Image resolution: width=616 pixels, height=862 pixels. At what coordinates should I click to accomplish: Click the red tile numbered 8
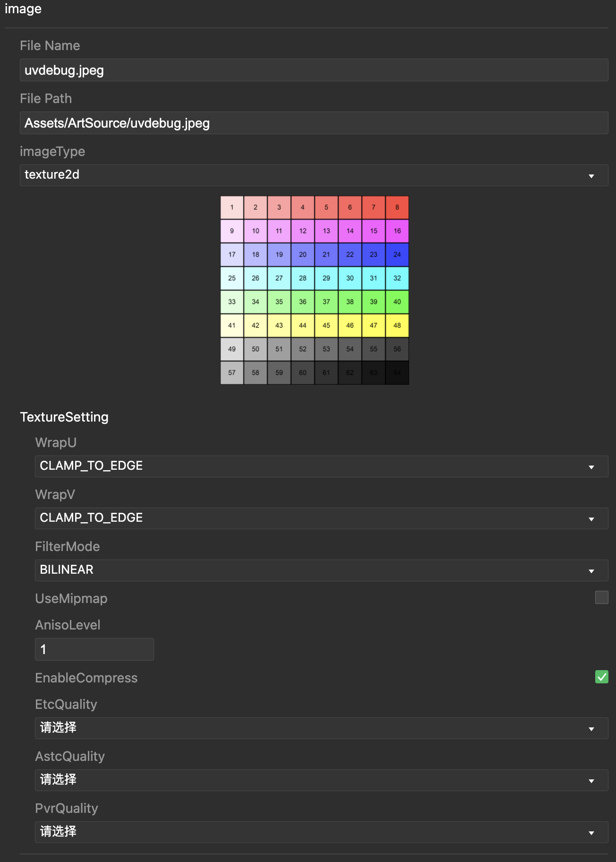397,207
